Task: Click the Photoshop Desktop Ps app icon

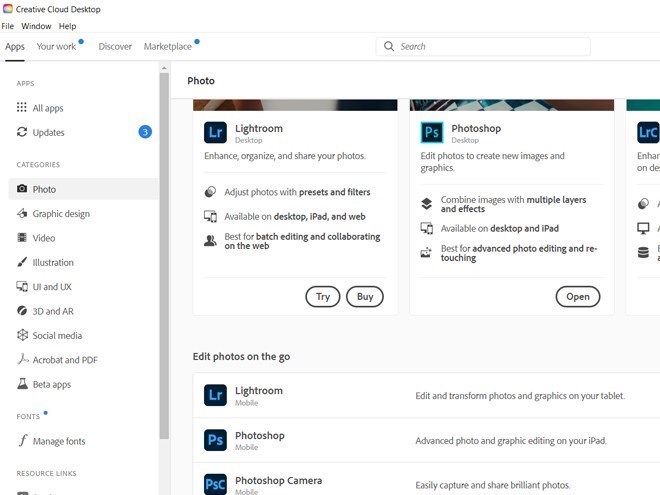Action: [432, 133]
